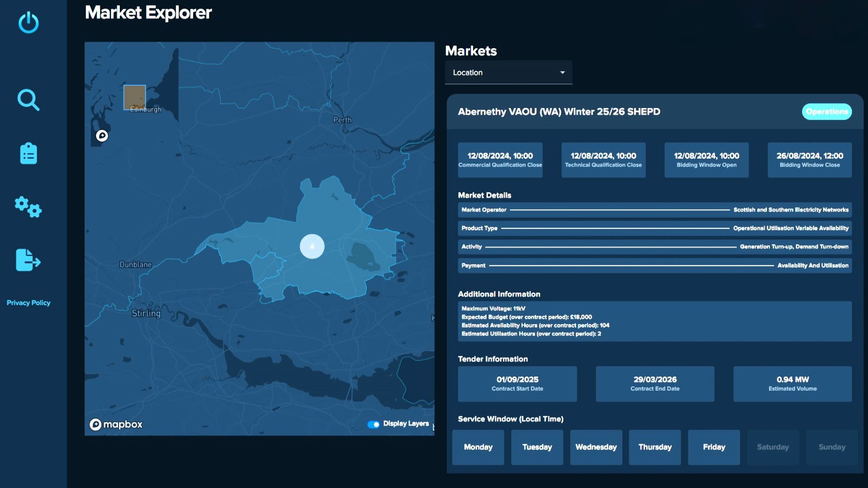868x488 pixels.
Task: Open the Privacy Policy link
Action: (29, 303)
